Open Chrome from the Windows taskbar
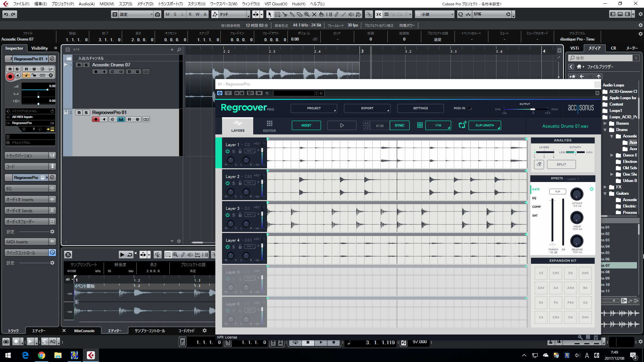The height and width of the screenshot is (362, 644). [x=42, y=355]
